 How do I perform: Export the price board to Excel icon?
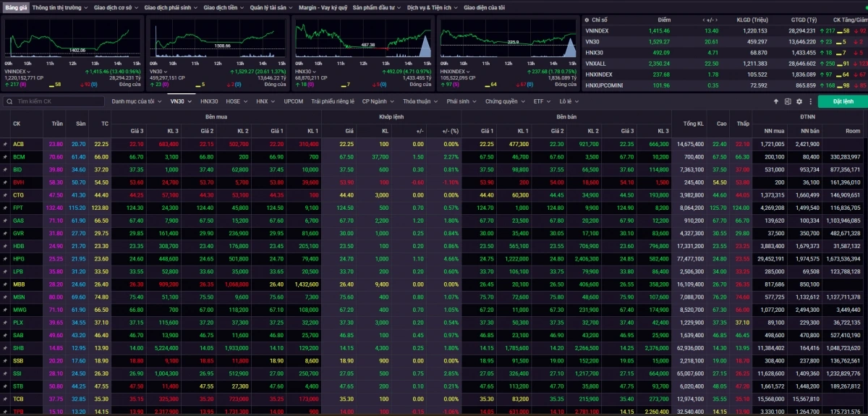pyautogui.click(x=786, y=101)
